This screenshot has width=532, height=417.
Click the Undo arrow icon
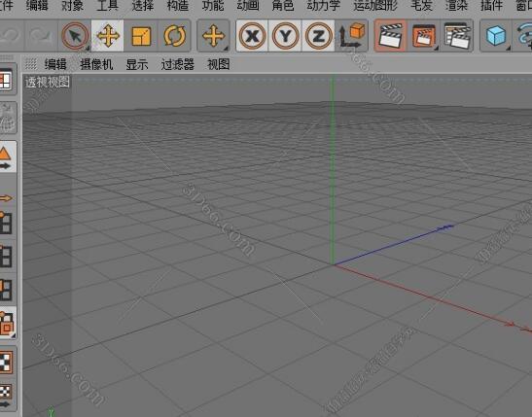tap(9, 36)
